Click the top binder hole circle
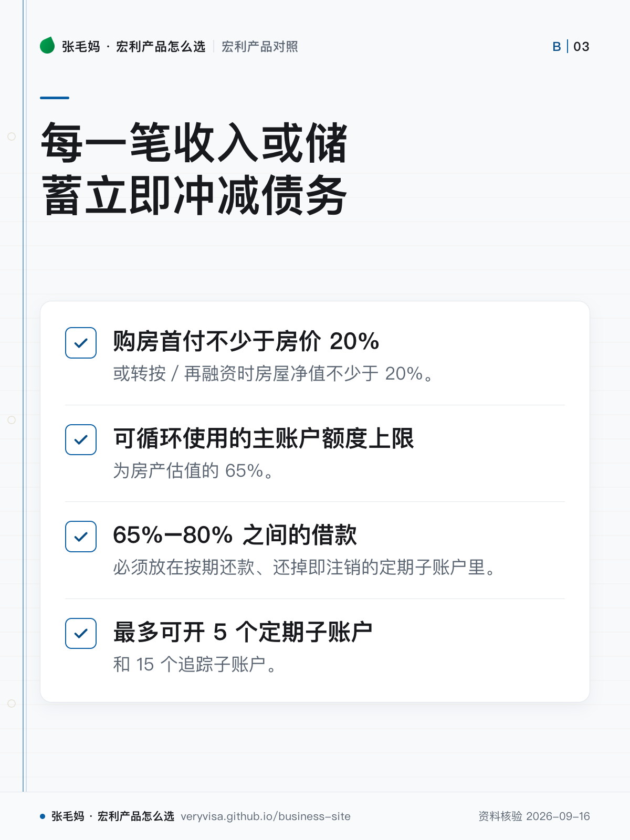 coord(12,136)
